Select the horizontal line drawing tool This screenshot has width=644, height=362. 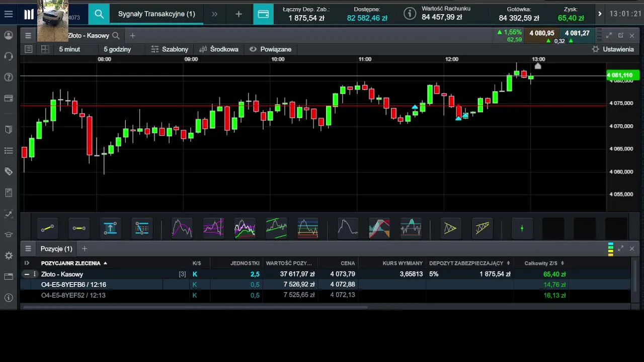click(79, 228)
